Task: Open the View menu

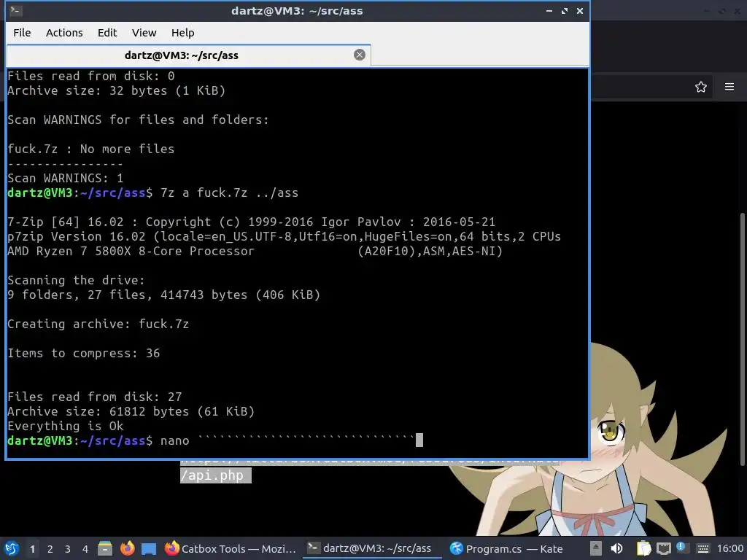Action: point(144,33)
